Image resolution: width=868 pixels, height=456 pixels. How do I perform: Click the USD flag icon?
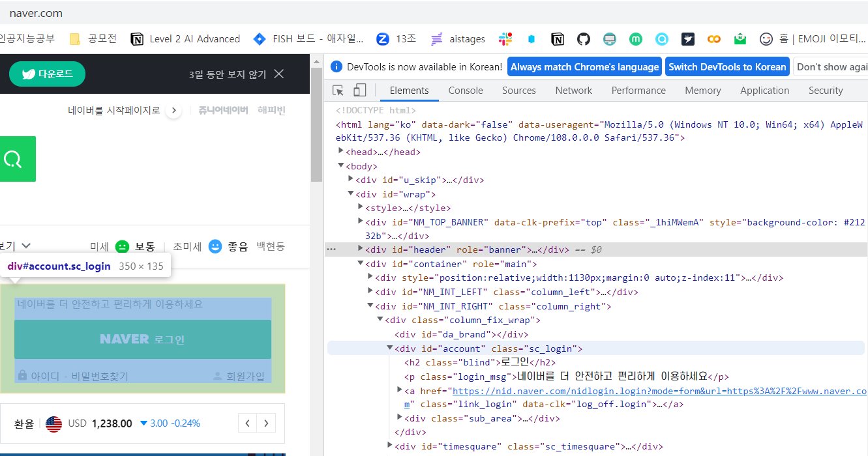(x=54, y=423)
